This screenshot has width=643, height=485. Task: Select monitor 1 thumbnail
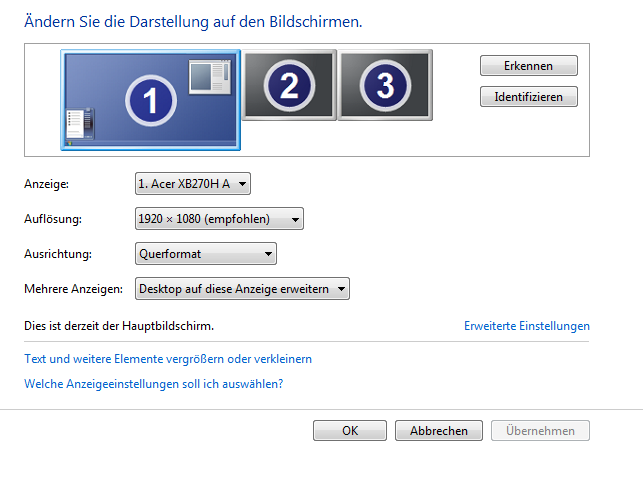tap(150, 100)
